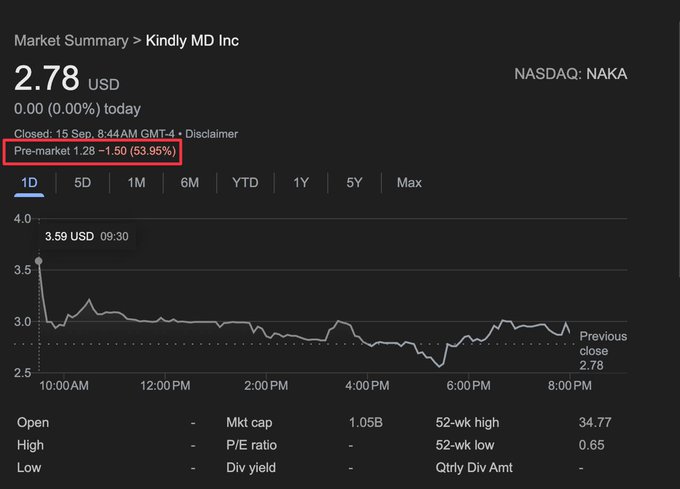Click the Open stat label
This screenshot has width=680, height=489.
pos(33,423)
